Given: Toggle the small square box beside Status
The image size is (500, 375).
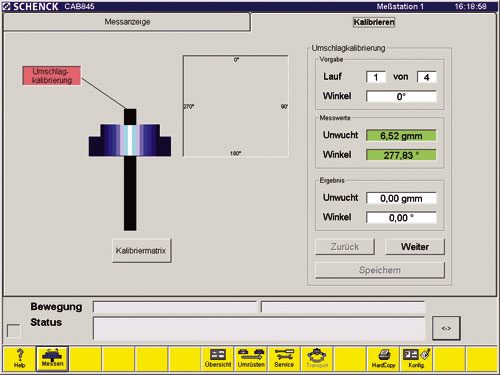Looking at the screenshot, I should coord(14,331).
